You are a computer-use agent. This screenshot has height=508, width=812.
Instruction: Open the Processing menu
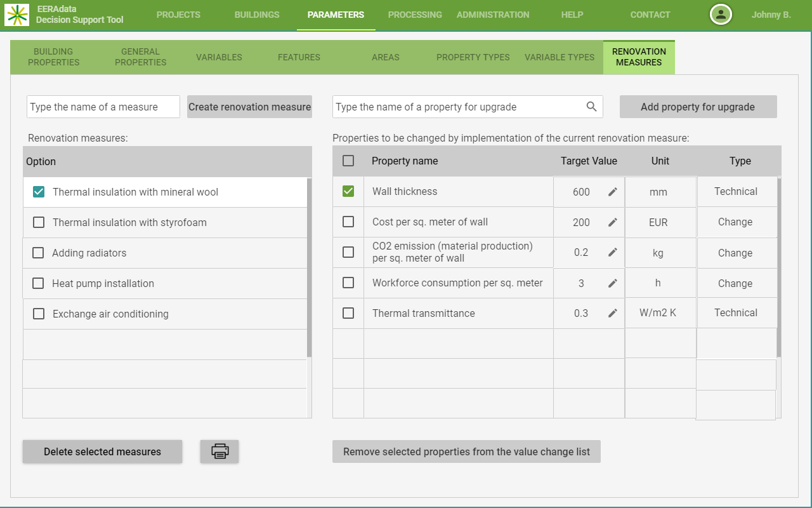click(x=415, y=15)
